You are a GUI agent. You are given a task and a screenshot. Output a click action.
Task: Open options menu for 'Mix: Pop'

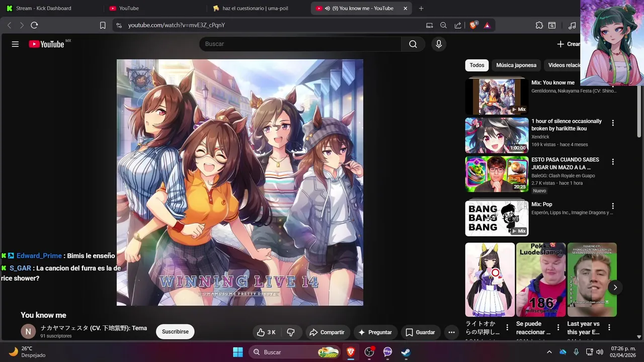coord(613,206)
